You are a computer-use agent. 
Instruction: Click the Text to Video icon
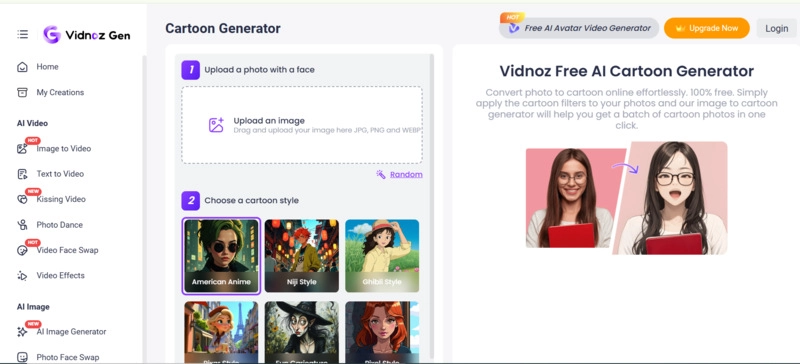[x=22, y=174]
